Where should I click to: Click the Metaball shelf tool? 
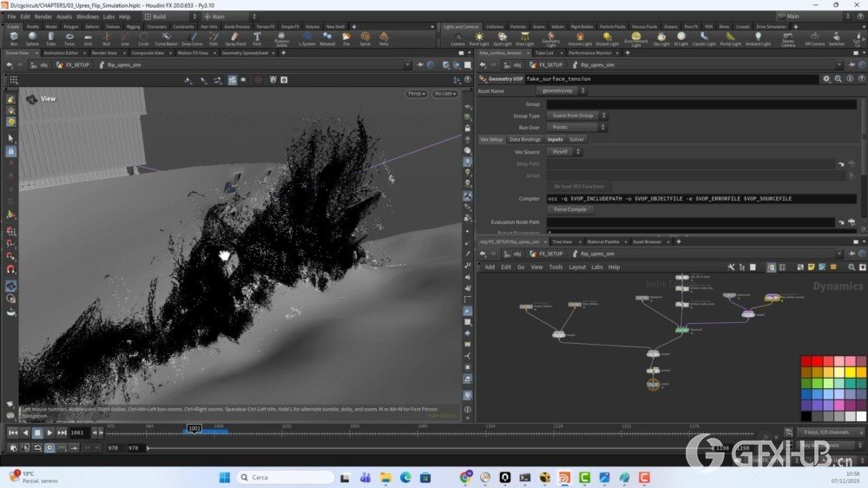[x=327, y=38]
